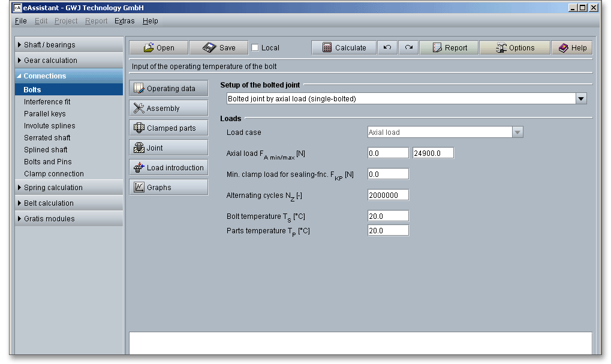Click the Report button
The height and width of the screenshot is (364, 611).
(x=449, y=48)
